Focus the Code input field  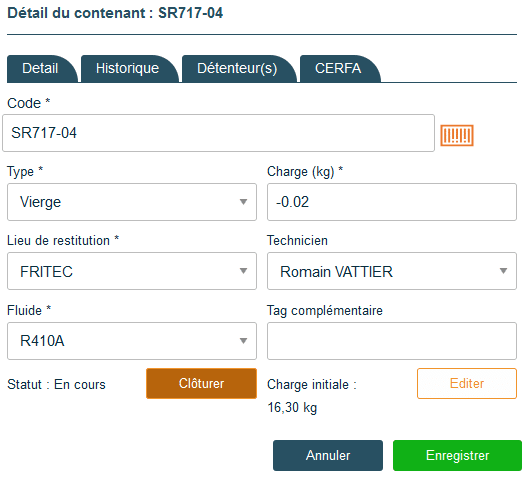pos(219,133)
